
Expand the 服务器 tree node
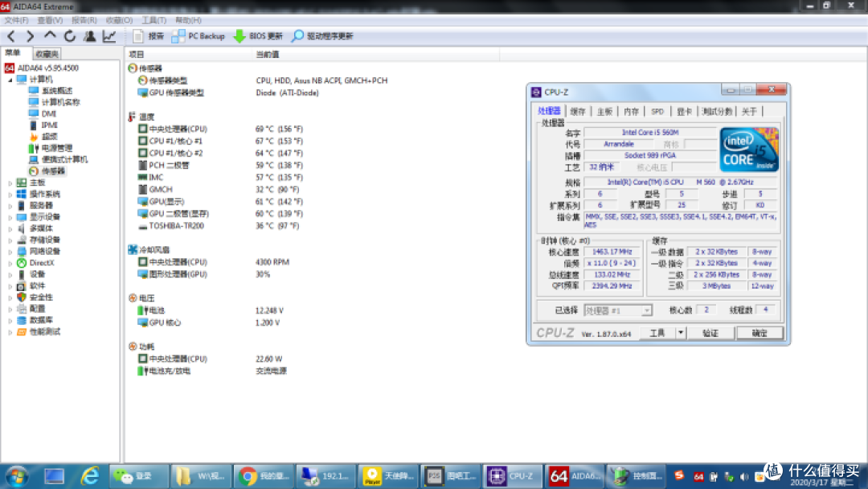point(10,205)
